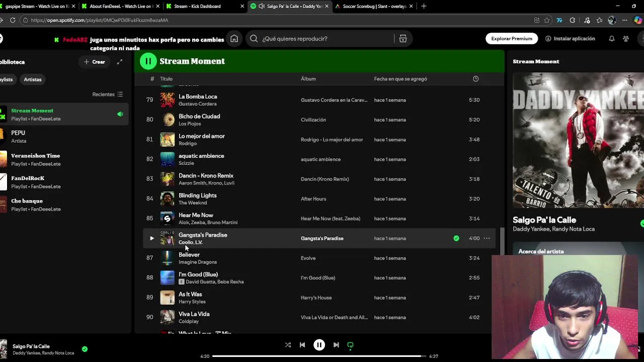Open the Evolve album link
This screenshot has height=362, width=644.
pos(308,258)
